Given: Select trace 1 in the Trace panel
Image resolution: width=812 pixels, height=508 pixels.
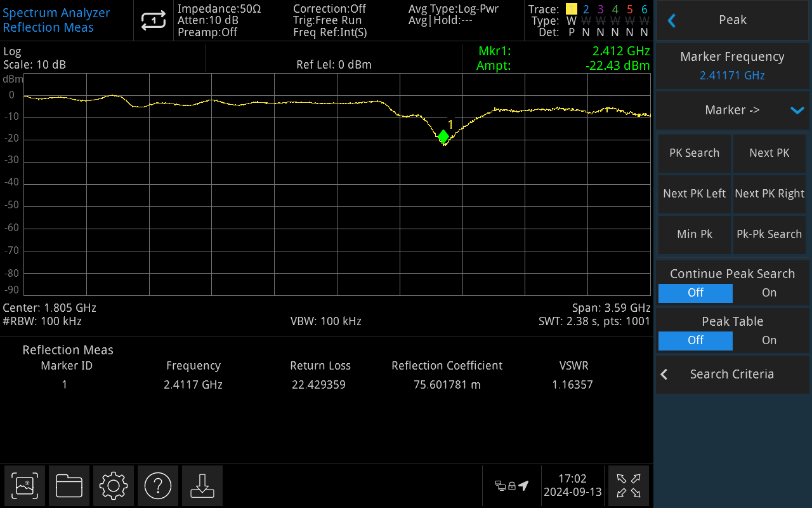Looking at the screenshot, I should pos(571,10).
